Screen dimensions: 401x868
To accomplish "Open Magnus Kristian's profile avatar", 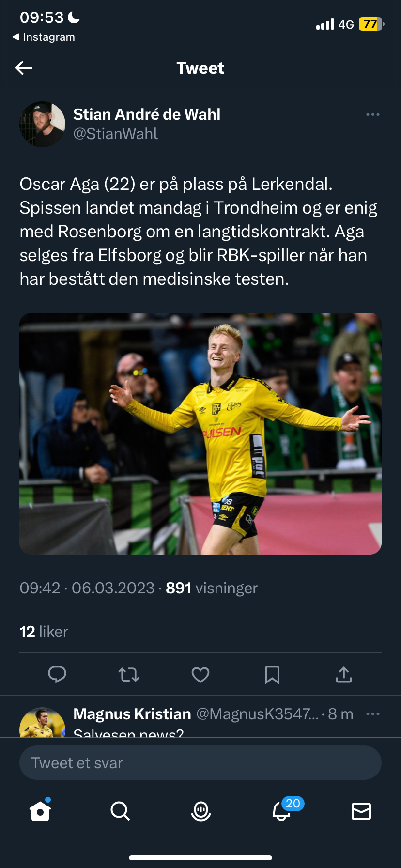I will click(42, 723).
